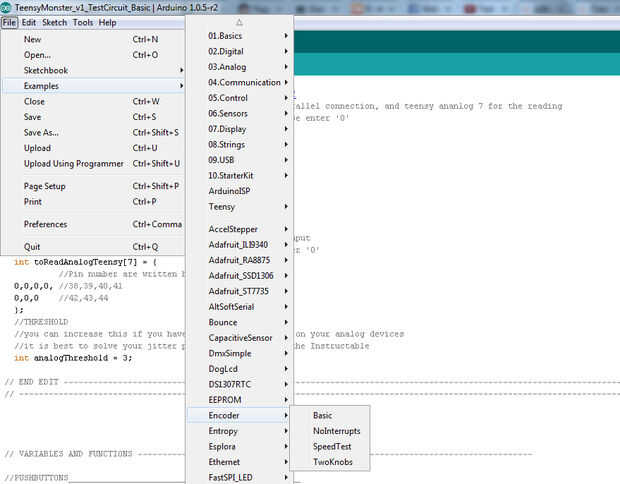
Task: Expand the Adafruit_ILI9340 library examples
Action: tap(239, 244)
